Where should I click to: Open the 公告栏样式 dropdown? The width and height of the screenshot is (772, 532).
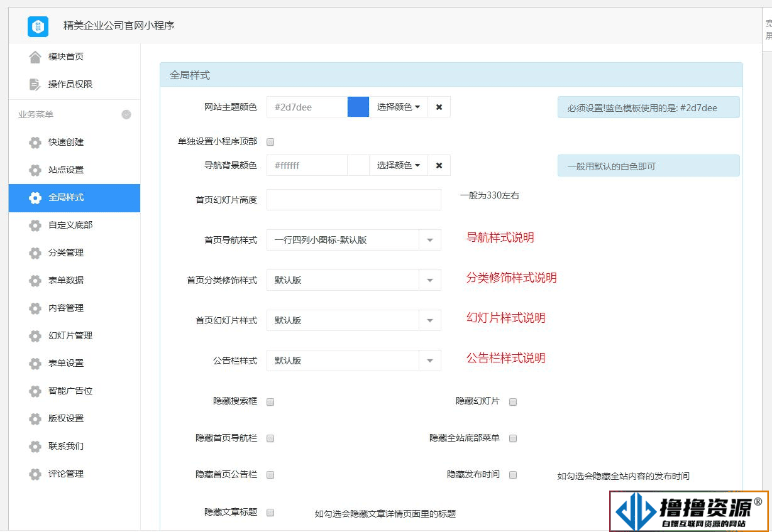coord(354,361)
